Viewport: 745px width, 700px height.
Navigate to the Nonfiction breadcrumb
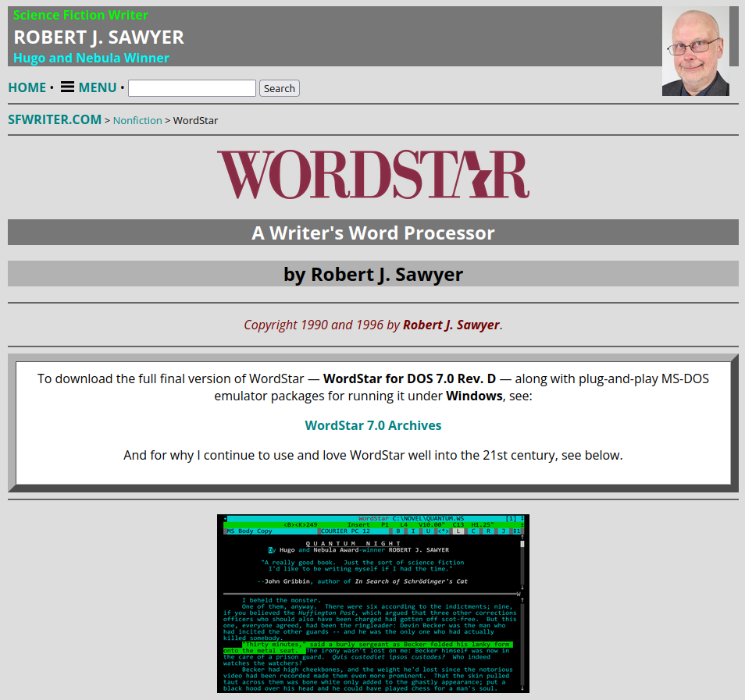point(137,121)
